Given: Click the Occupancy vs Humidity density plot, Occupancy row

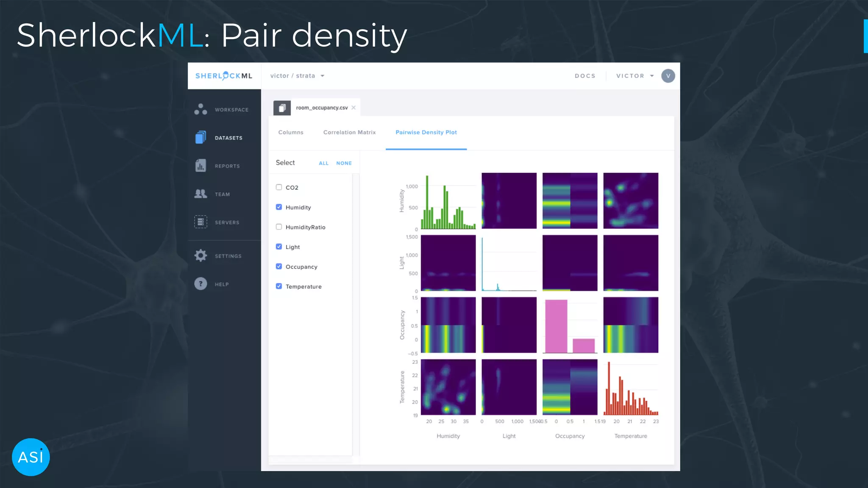Looking at the screenshot, I should click(x=448, y=325).
